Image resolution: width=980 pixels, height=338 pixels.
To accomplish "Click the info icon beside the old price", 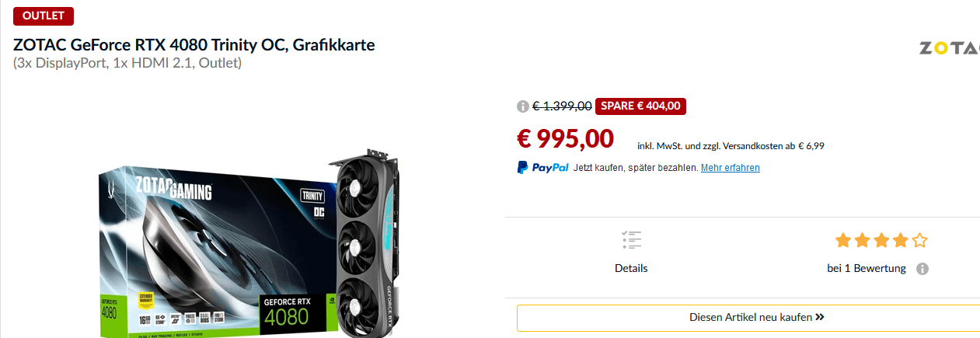I will (x=522, y=106).
